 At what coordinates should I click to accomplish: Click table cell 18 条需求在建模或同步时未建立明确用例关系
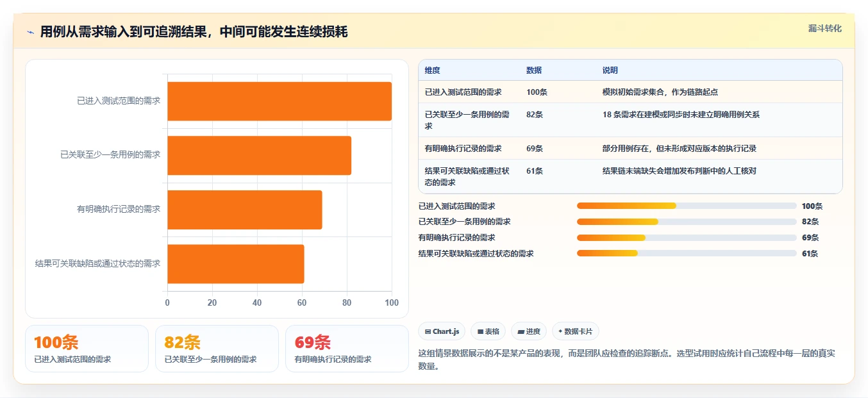(681, 115)
